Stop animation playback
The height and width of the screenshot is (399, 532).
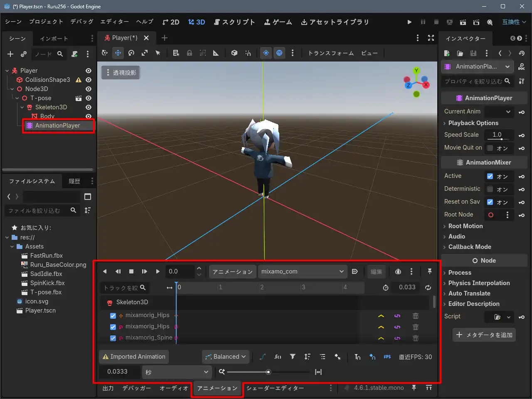point(131,271)
